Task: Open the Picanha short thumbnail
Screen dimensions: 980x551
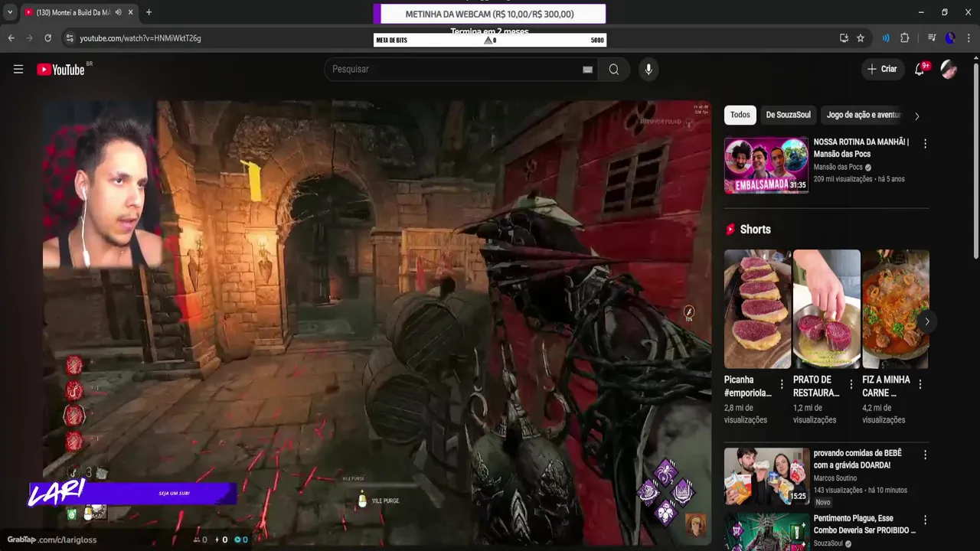Action: 757,309
